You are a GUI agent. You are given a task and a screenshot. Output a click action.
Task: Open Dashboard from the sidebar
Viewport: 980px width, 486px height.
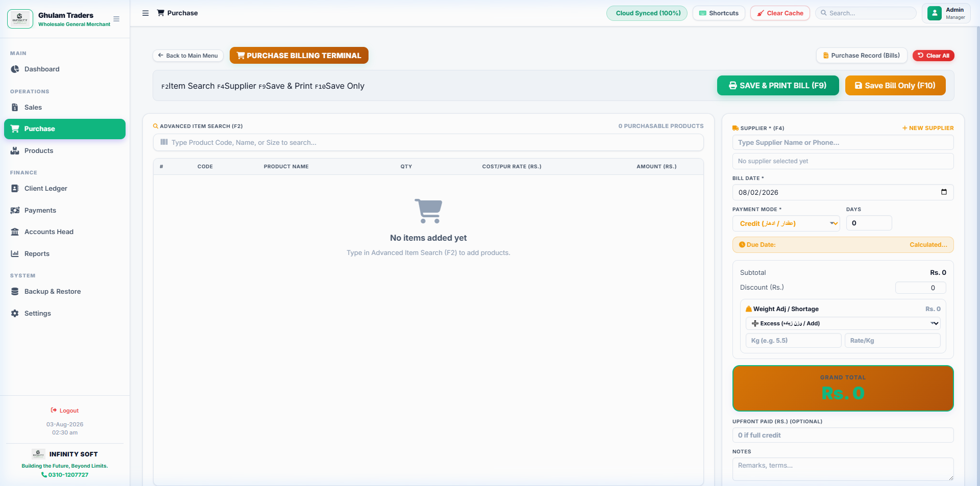click(65, 69)
